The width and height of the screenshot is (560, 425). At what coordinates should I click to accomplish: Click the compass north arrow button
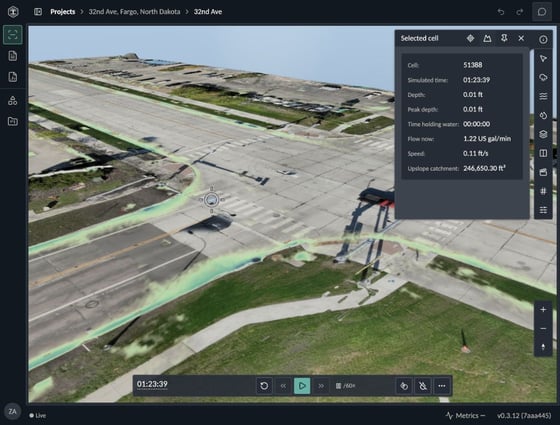(x=543, y=347)
